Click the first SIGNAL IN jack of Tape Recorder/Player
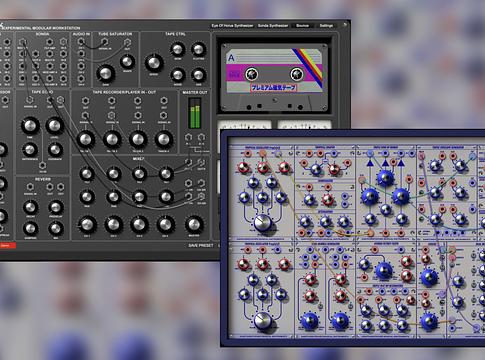 [x=86, y=116]
